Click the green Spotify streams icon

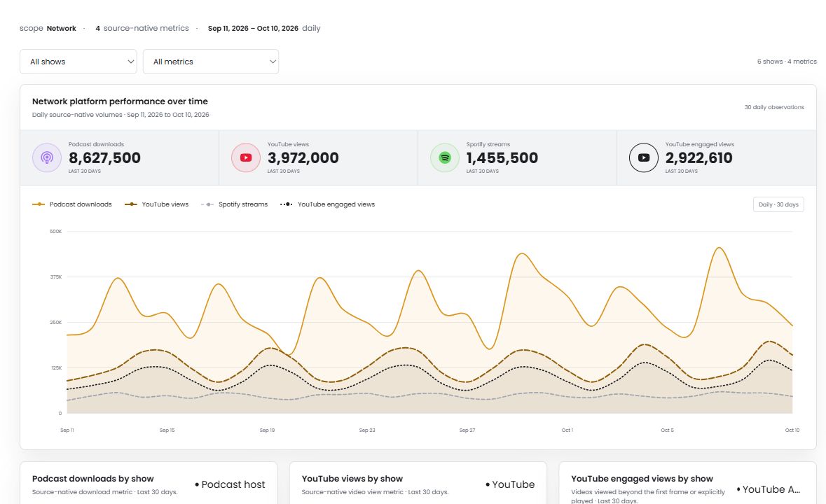445,157
